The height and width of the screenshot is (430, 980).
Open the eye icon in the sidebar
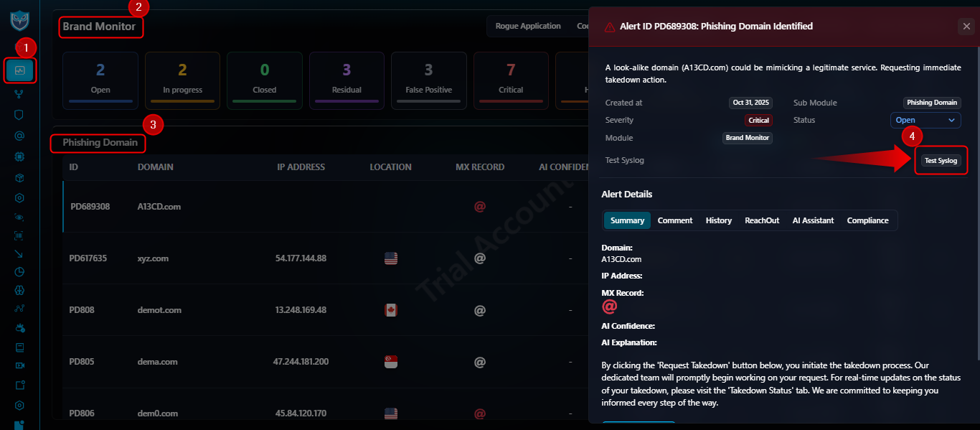(19, 217)
